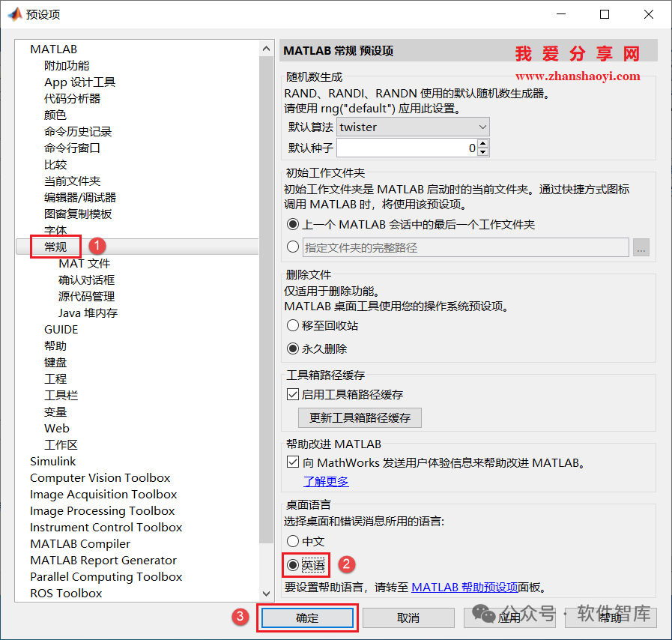Open Help (帮助) item in tree
672x640 pixels.
tap(55, 346)
